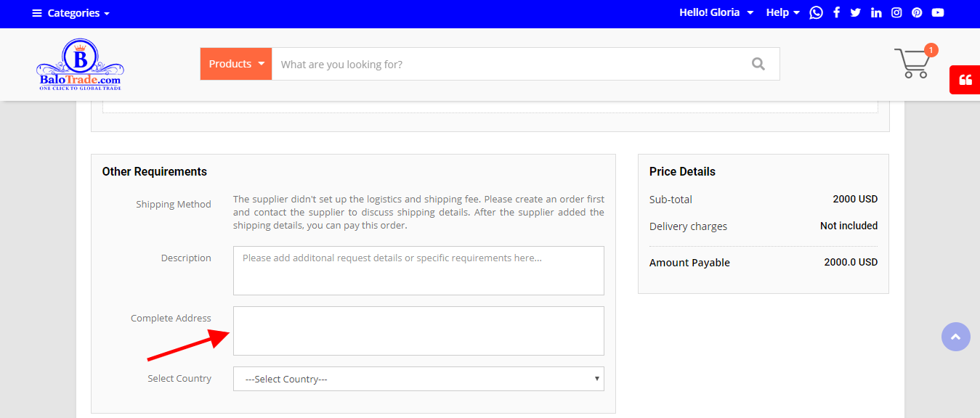Open the Help dropdown menu
The image size is (980, 418).
(782, 12)
